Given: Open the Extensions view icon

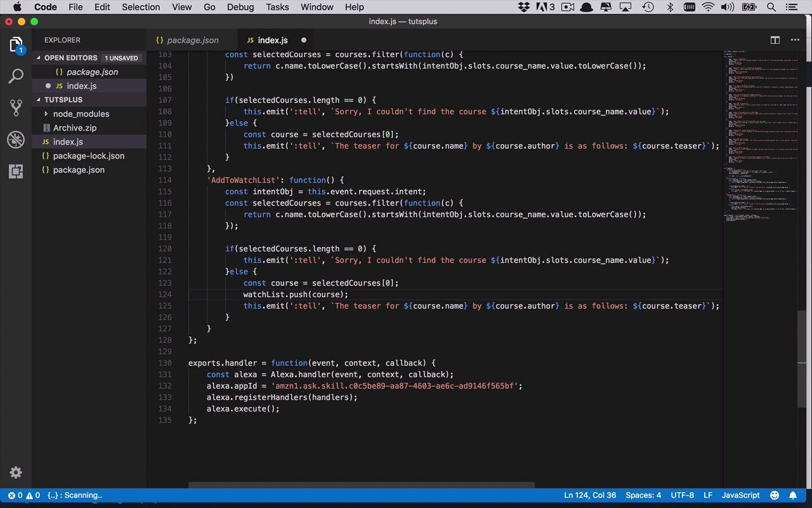Looking at the screenshot, I should coord(16,171).
